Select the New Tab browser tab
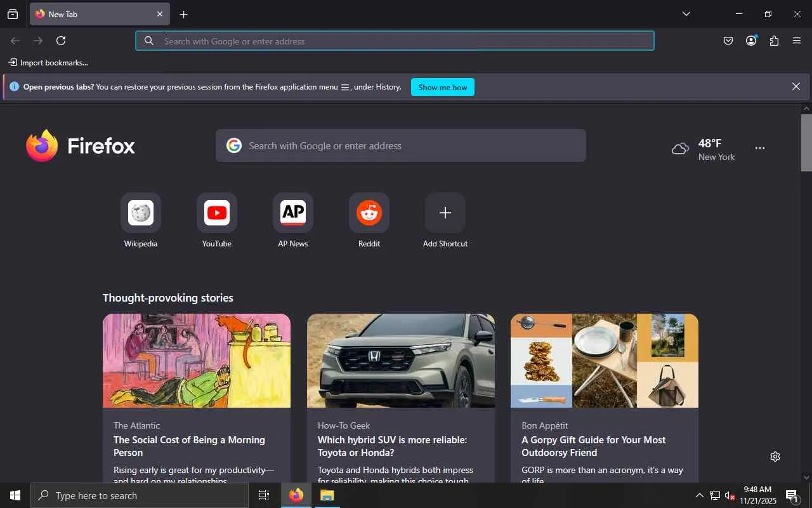This screenshot has height=508, width=812. pyautogui.click(x=100, y=14)
